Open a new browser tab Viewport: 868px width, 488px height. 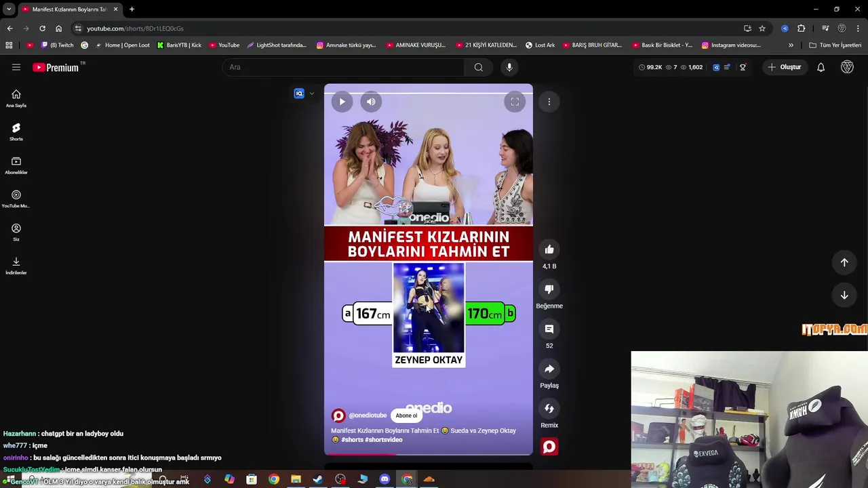(x=132, y=9)
